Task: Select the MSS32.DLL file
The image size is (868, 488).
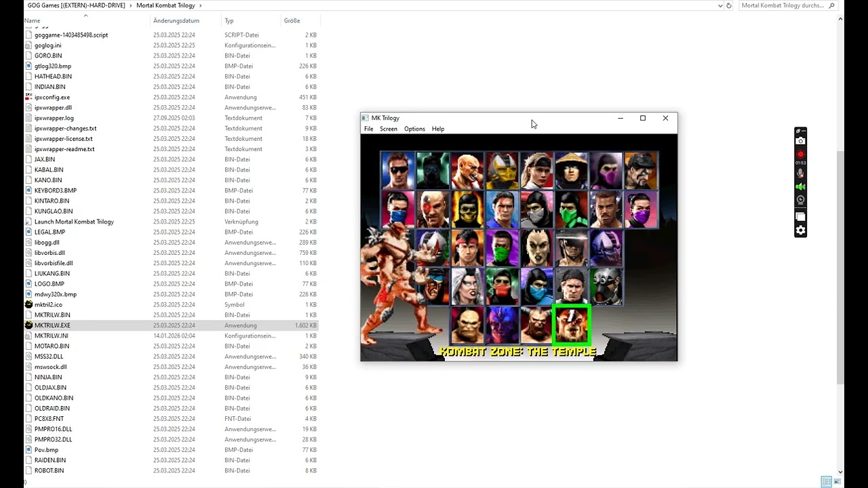Action: click(49, 357)
